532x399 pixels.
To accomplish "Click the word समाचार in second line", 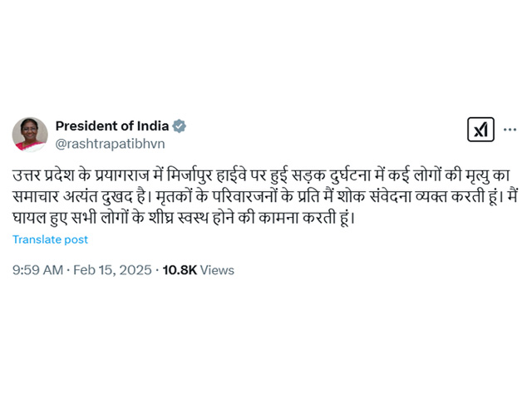I will (36, 196).
